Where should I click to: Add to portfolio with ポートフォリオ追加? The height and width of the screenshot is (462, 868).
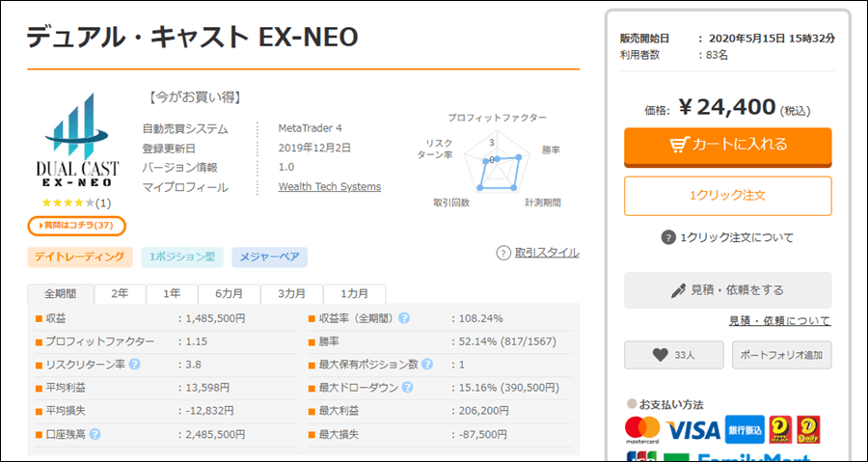(x=781, y=355)
